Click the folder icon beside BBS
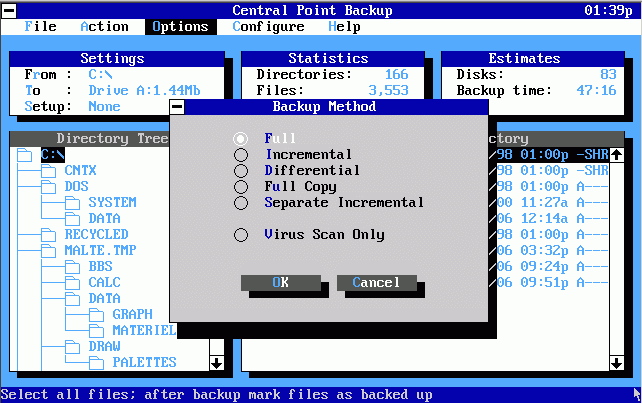This screenshot has width=642, height=403. point(72,267)
